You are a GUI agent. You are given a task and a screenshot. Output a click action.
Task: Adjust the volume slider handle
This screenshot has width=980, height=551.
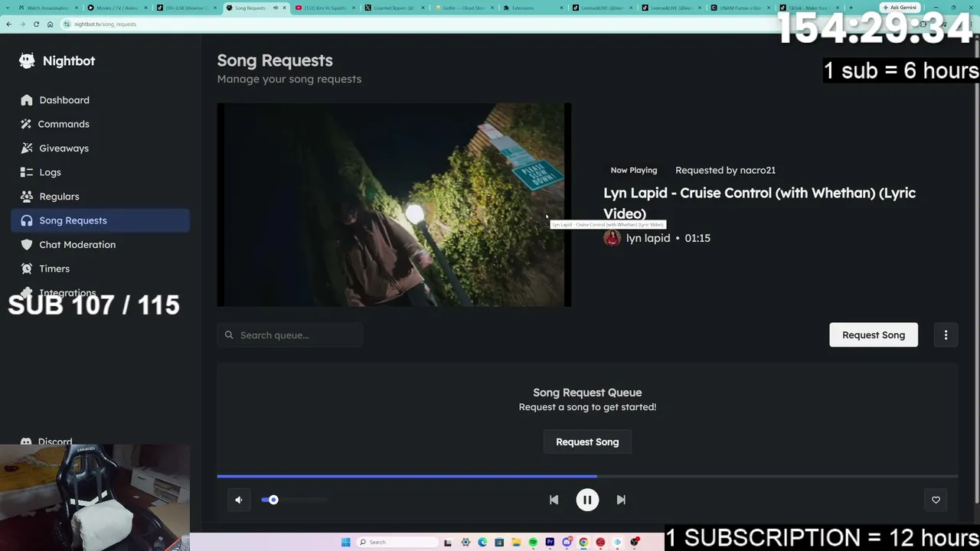[x=273, y=500]
